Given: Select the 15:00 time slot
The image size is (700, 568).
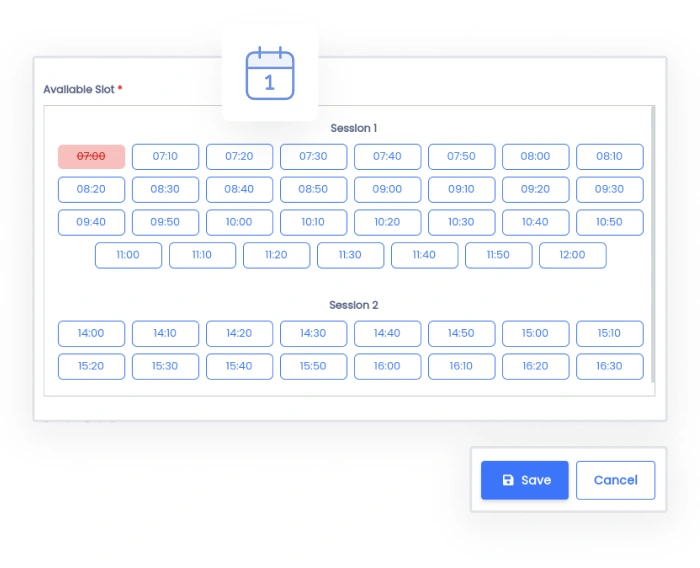Looking at the screenshot, I should click(535, 334).
